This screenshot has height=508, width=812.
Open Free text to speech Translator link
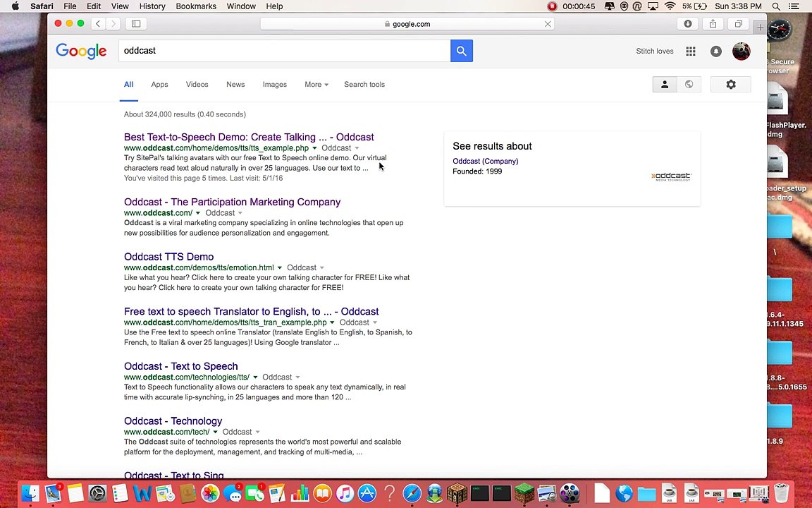251,312
